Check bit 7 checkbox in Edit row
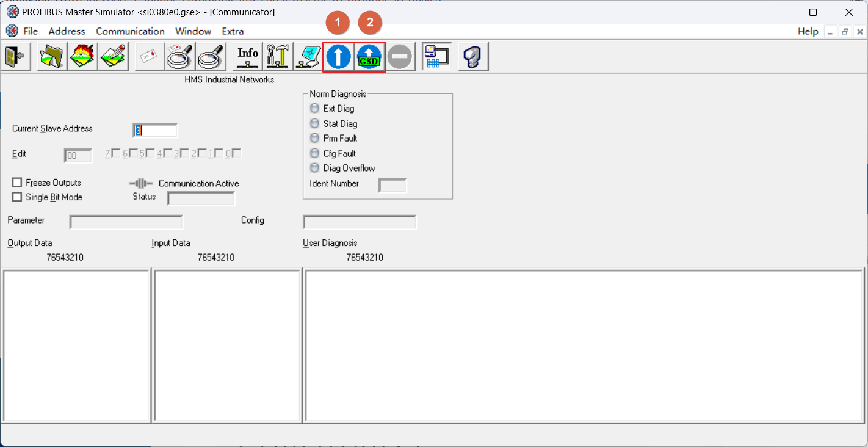 (116, 153)
